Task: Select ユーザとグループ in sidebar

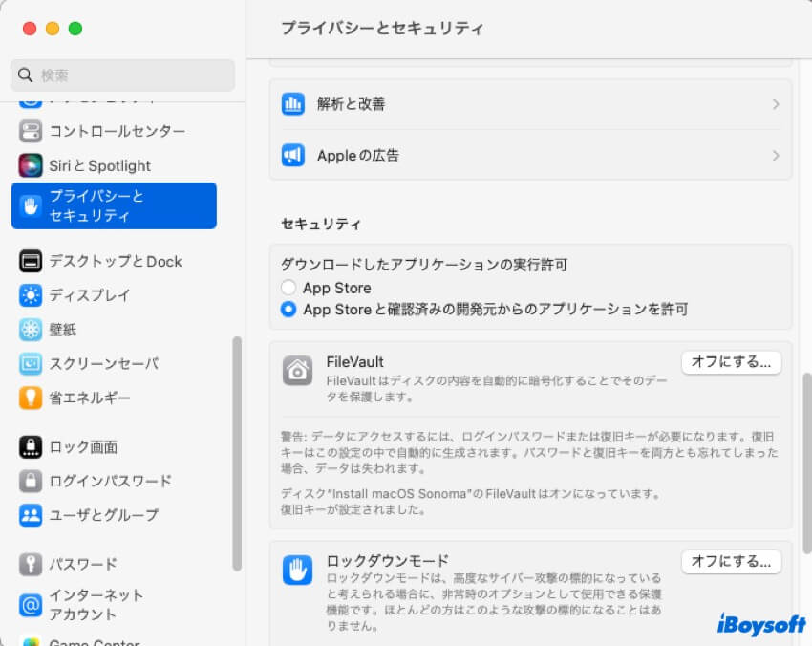Action: click(x=114, y=515)
